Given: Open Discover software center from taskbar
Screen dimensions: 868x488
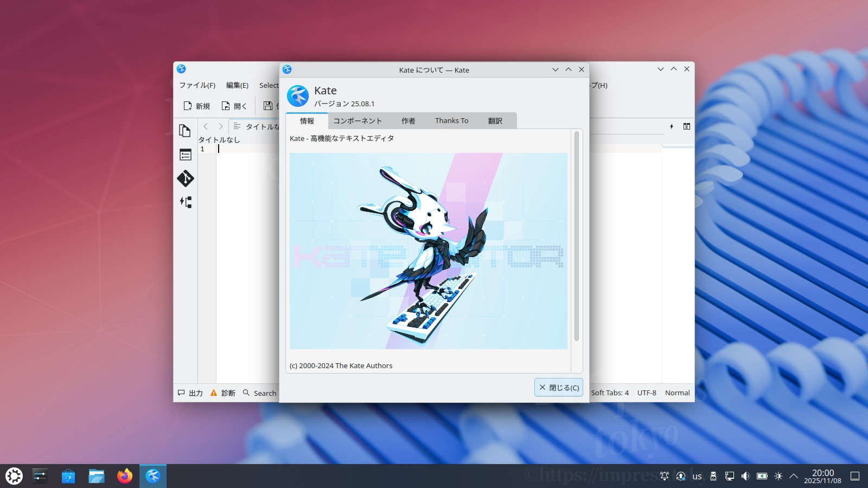Looking at the screenshot, I should 68,476.
